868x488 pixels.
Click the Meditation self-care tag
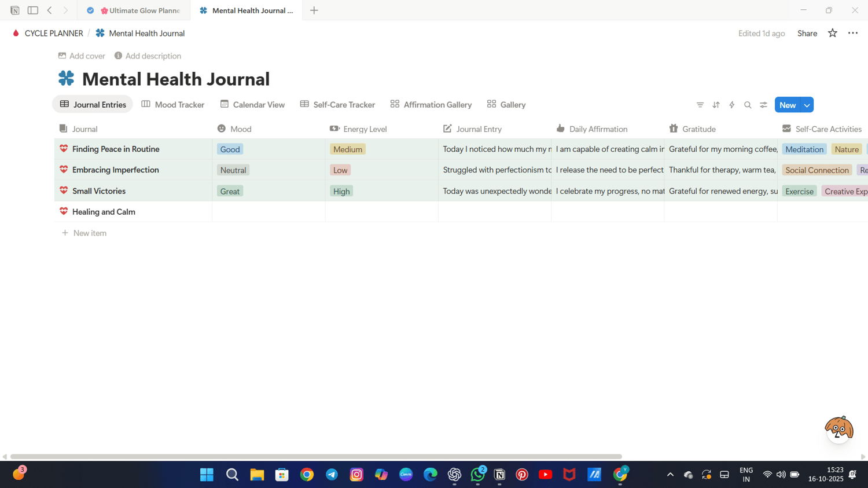point(804,149)
